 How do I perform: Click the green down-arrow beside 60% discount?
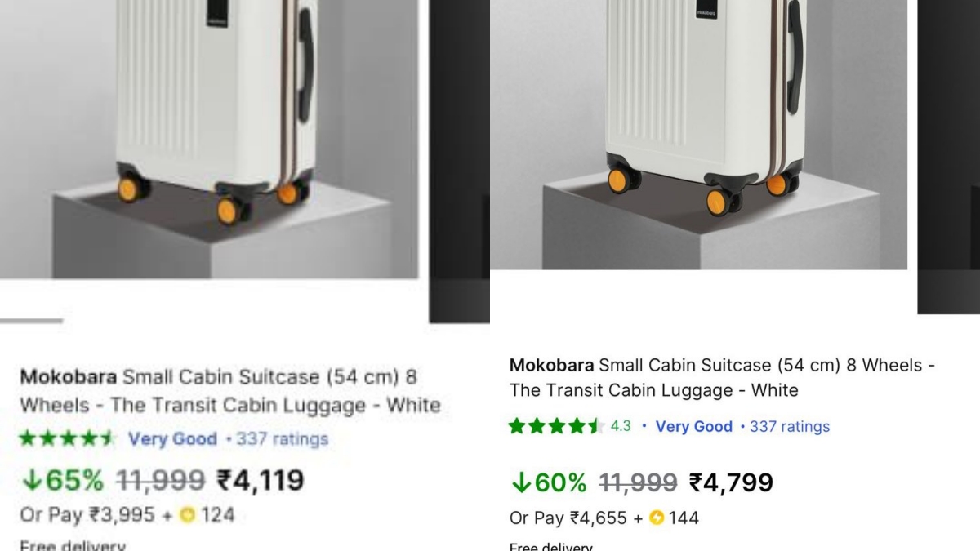point(521,483)
